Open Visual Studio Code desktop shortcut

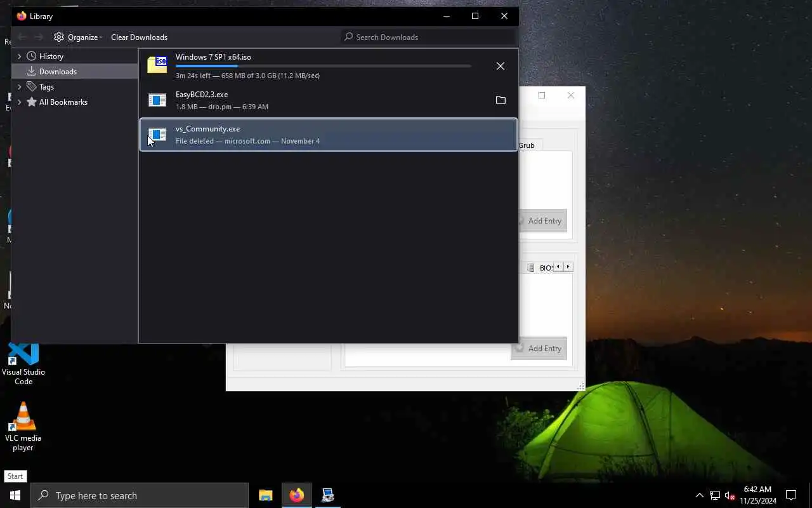tap(23, 364)
